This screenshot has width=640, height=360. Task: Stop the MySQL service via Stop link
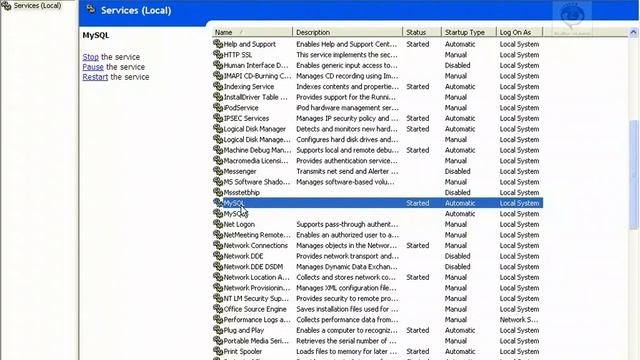pyautogui.click(x=91, y=57)
